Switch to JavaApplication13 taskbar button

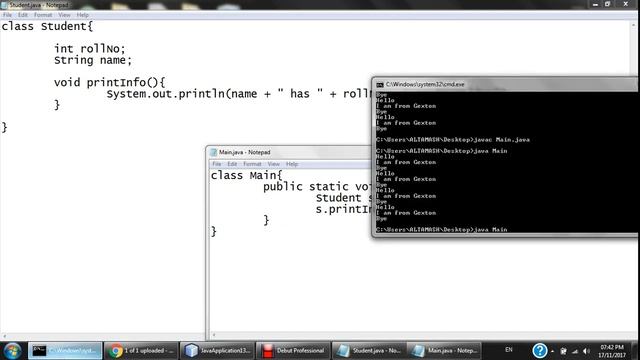pos(217,351)
